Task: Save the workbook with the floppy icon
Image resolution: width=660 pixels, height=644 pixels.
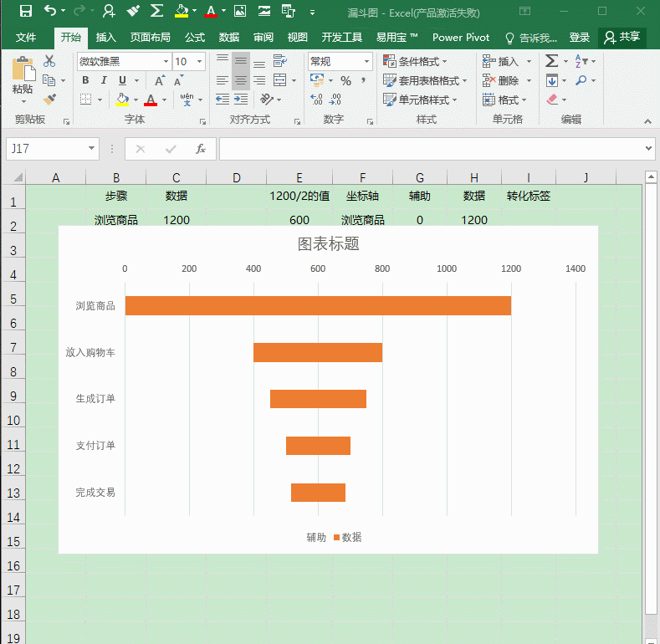Action: 26,11
